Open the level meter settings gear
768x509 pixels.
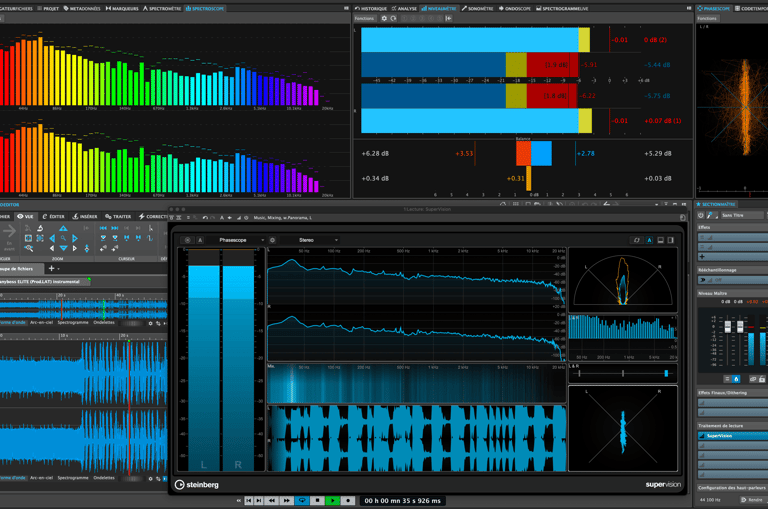point(384,18)
